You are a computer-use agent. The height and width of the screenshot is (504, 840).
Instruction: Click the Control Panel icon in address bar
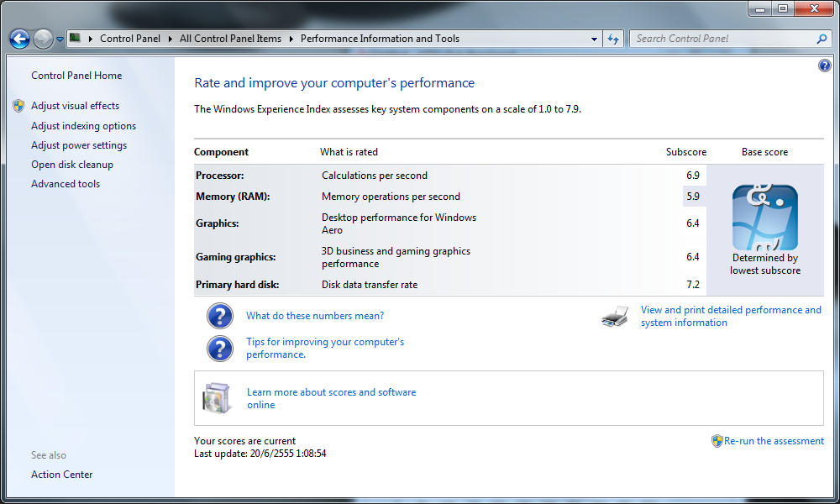75,38
